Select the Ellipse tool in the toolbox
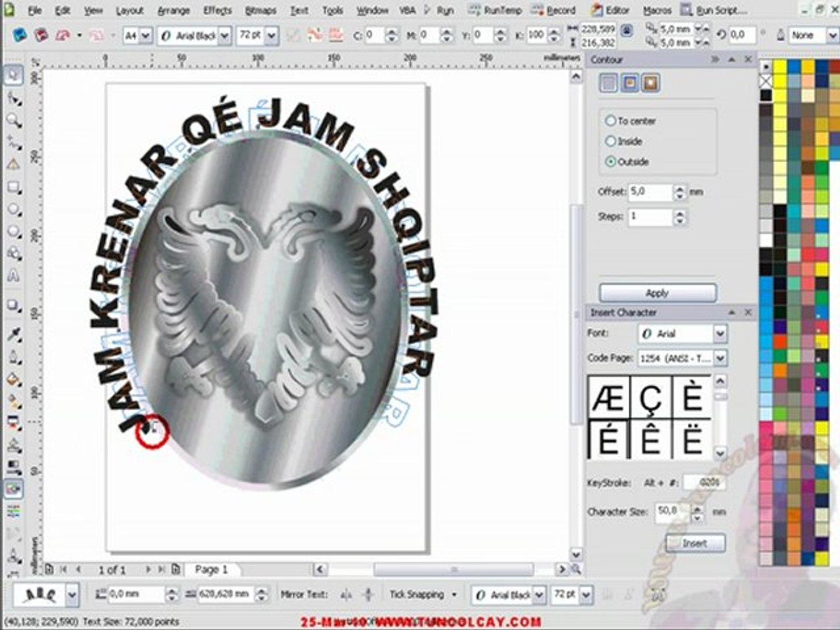The width and height of the screenshot is (840, 630). click(x=13, y=210)
